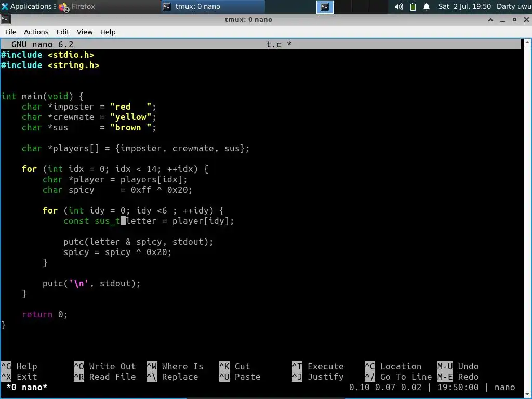The height and width of the screenshot is (399, 532).
Task: Click the ^J Justify shortcut
Action: pos(318,377)
